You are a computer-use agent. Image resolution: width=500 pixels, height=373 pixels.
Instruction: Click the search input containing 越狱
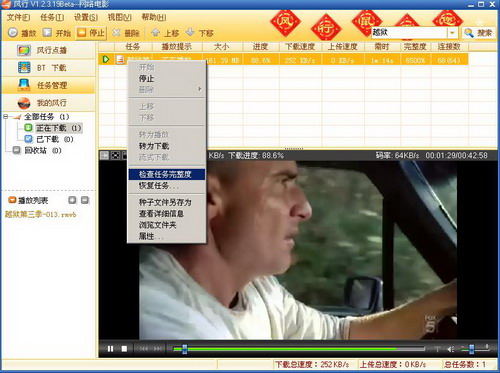coord(409,33)
